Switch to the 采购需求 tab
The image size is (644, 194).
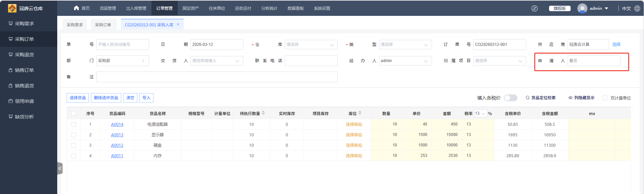pos(75,25)
